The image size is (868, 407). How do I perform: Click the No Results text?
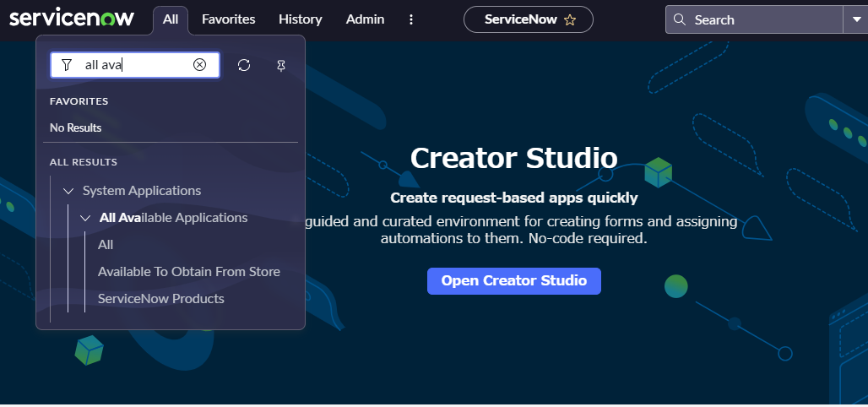[x=76, y=128]
